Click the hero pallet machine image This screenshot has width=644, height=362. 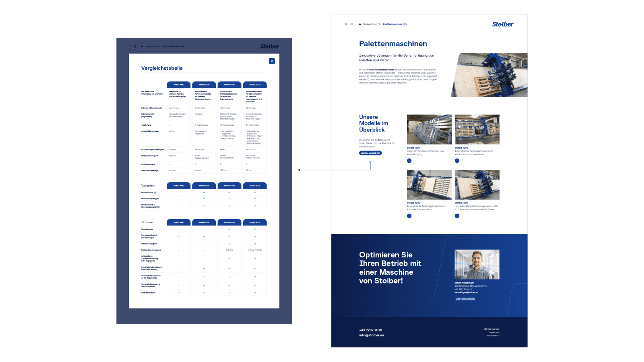(489, 75)
